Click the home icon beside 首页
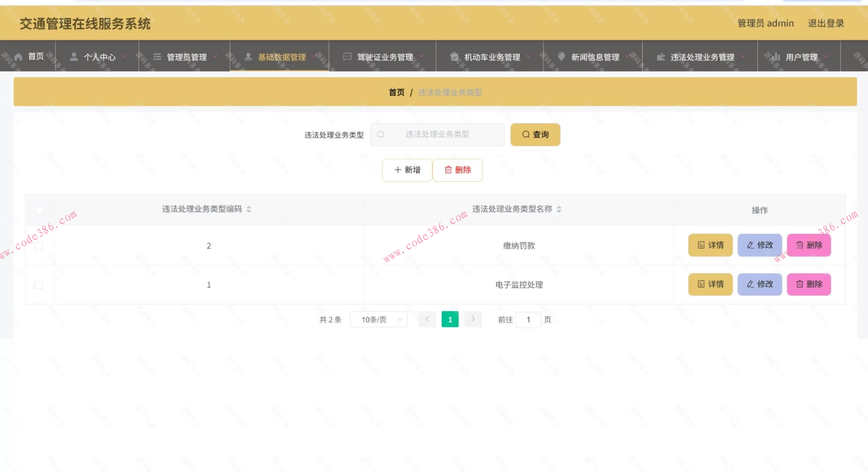The image size is (868, 472). pos(18,56)
